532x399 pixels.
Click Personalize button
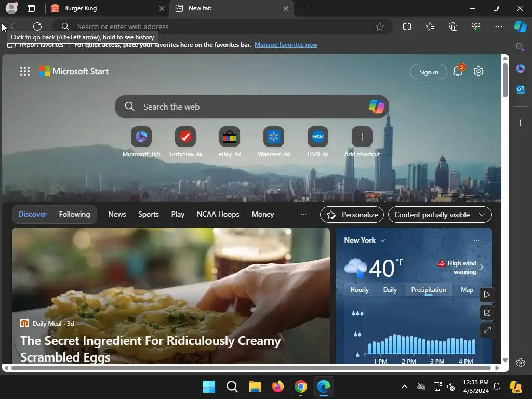point(352,215)
